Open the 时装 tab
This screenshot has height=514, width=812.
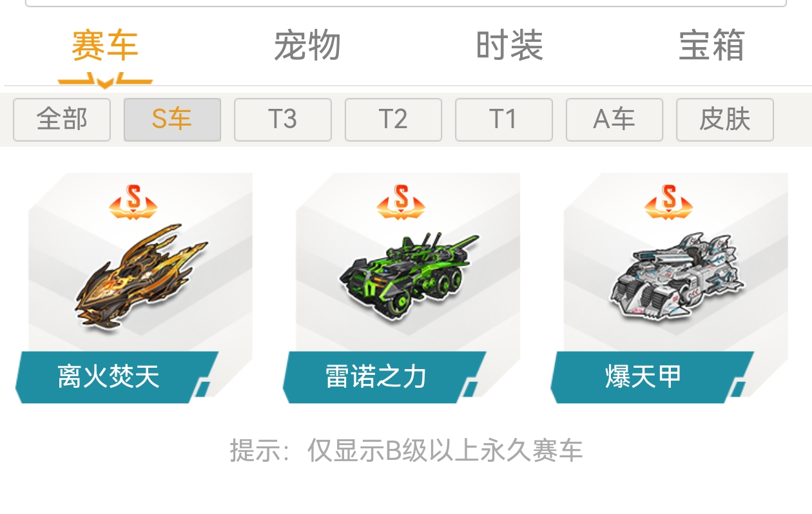point(510,46)
